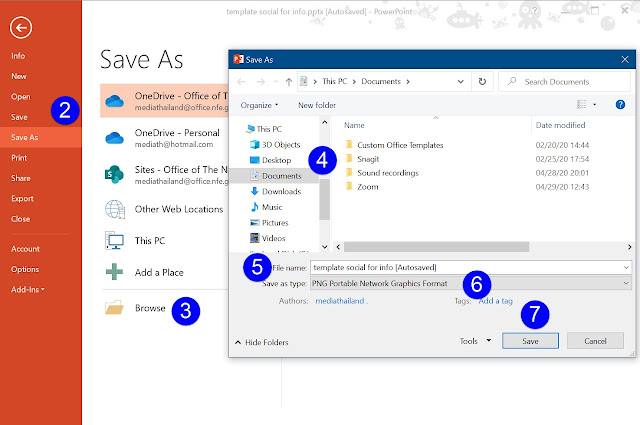Click the back arrow circle in backstage
Image resolution: width=640 pixels, height=425 pixels.
coord(21,28)
